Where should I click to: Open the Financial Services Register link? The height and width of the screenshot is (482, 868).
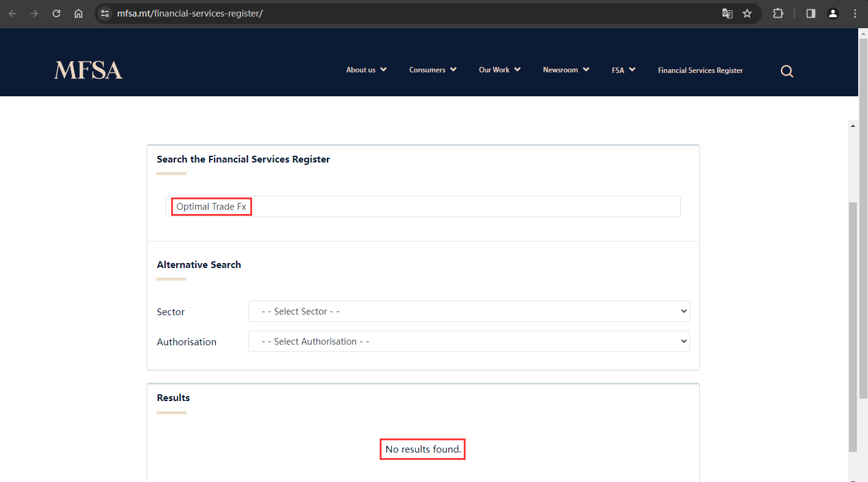tap(701, 71)
